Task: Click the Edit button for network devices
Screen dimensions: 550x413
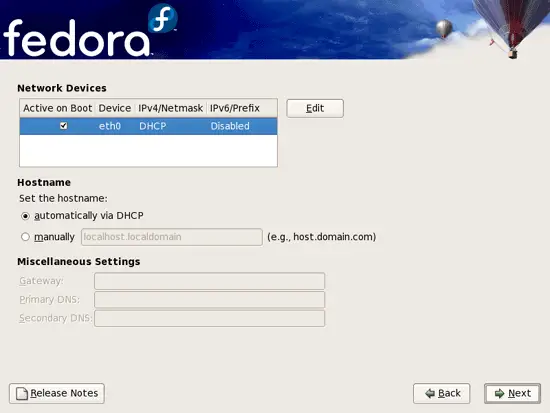Action: (x=315, y=108)
